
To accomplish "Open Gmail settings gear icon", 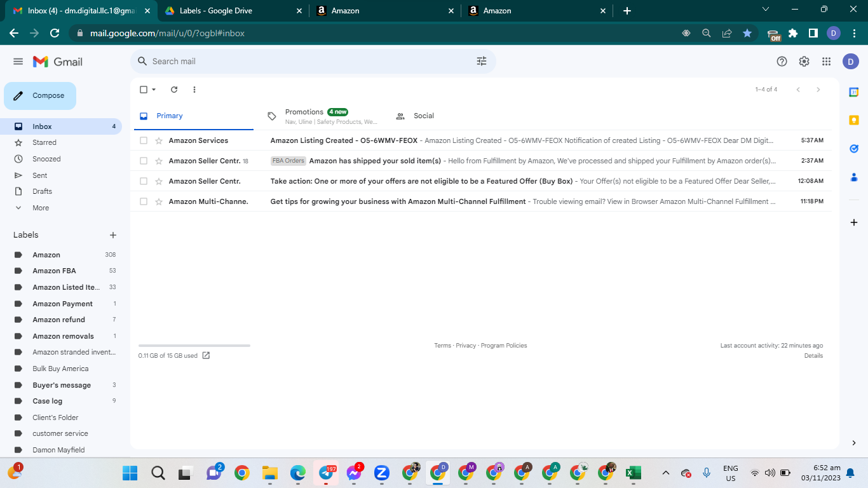I will 804,62.
